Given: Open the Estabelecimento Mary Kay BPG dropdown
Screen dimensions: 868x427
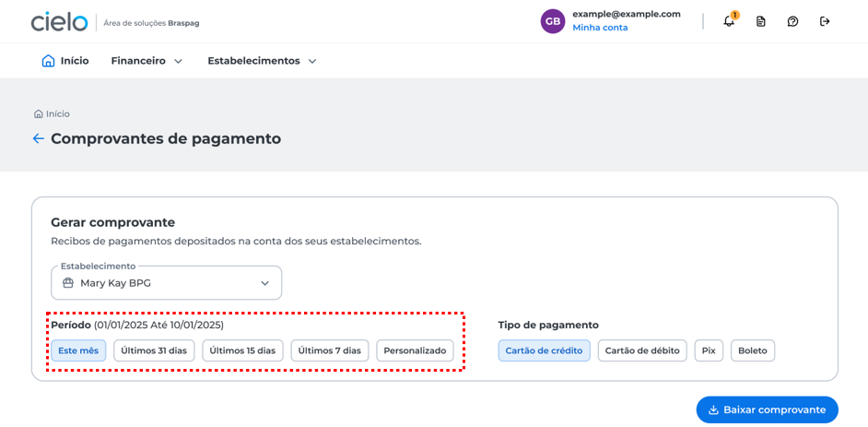Looking at the screenshot, I should click(167, 283).
